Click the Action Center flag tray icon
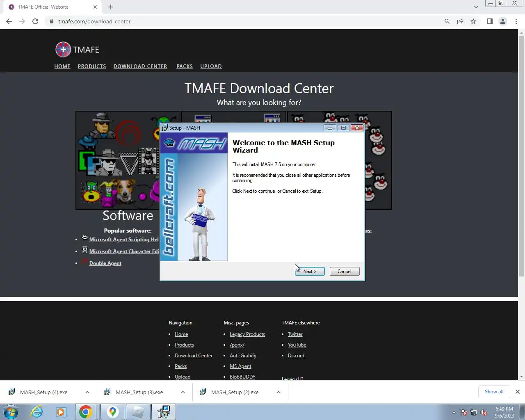 (x=464, y=412)
